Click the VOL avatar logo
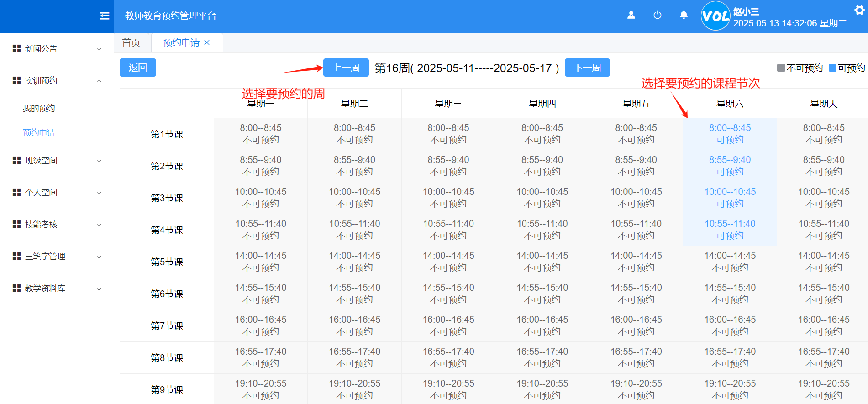 (x=715, y=16)
